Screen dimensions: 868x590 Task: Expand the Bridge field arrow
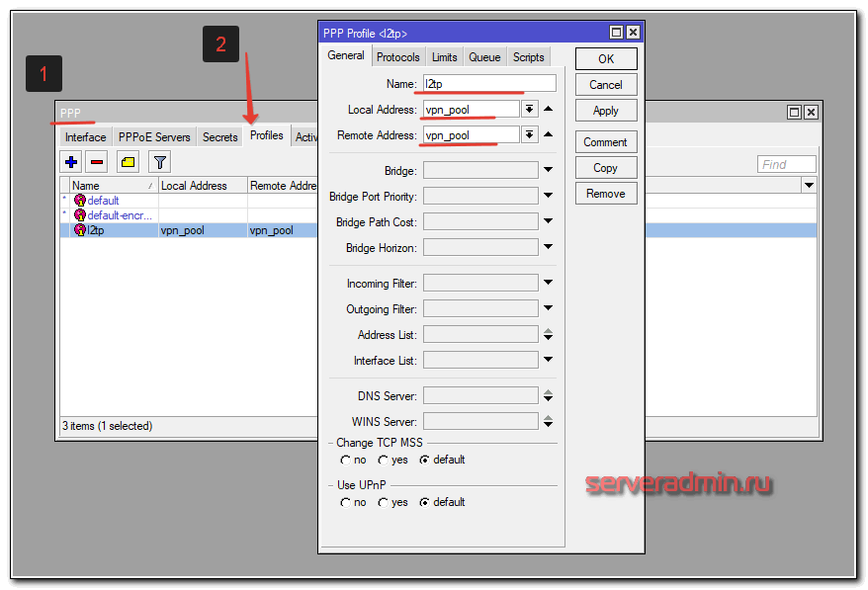point(548,170)
